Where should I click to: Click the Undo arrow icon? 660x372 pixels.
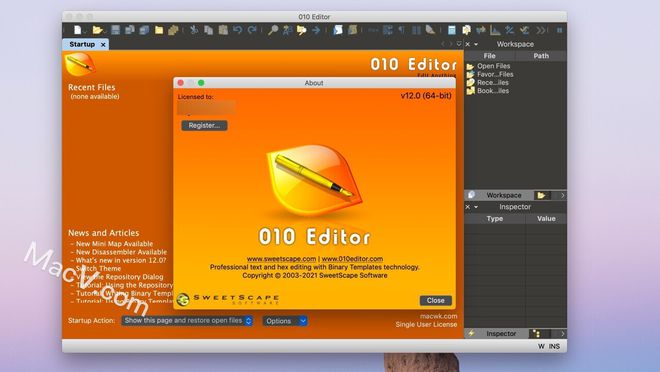click(237, 30)
